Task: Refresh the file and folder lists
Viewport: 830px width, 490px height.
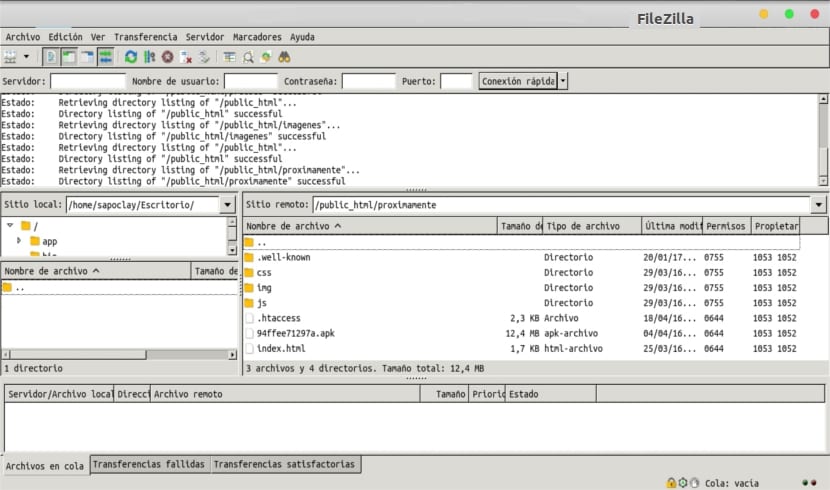Action: click(x=131, y=57)
